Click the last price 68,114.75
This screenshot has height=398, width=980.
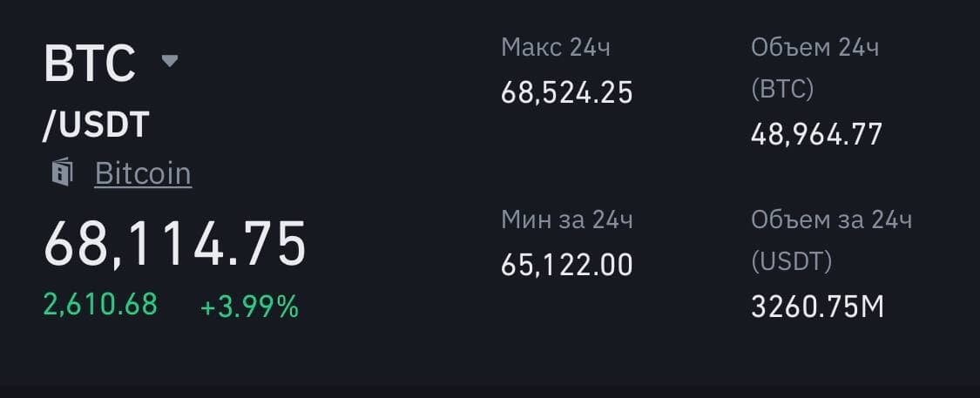(175, 244)
